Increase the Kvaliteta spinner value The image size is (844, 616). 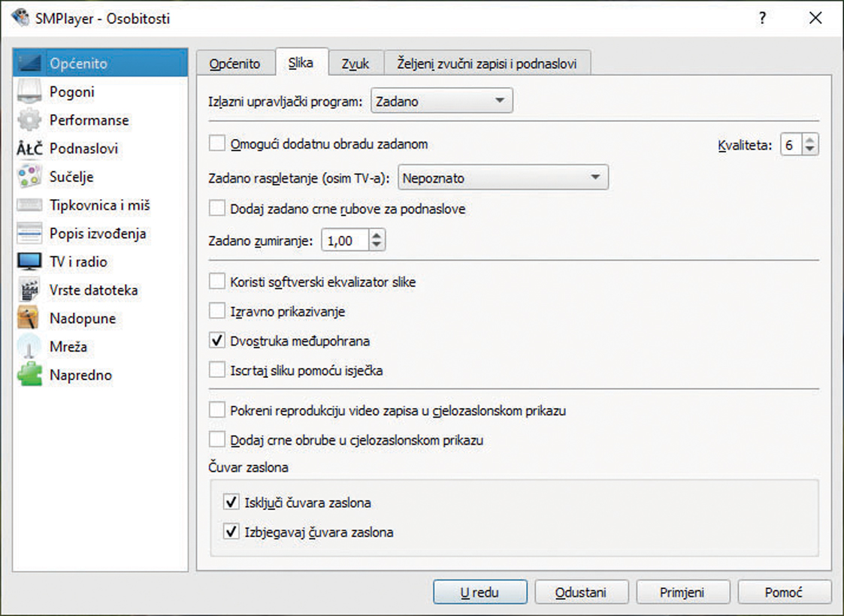point(809,140)
